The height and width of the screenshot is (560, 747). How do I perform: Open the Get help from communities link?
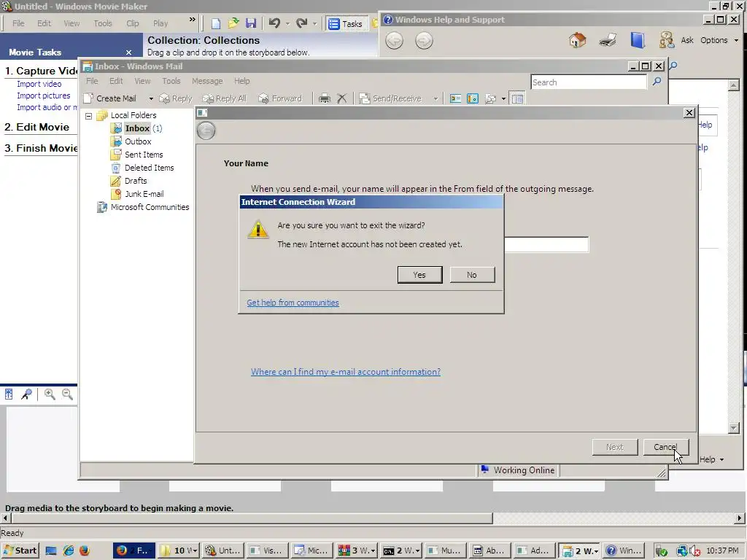pos(293,303)
